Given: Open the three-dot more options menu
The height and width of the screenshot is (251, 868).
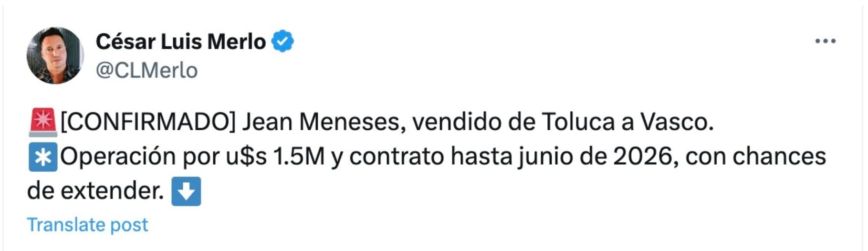Looking at the screenshot, I should point(825,42).
